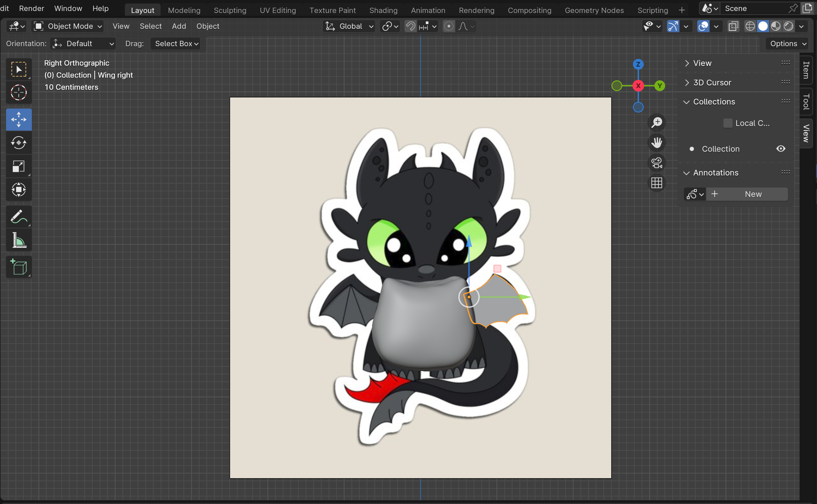Click the Scene name field
Image resolution: width=817 pixels, height=504 pixels.
pos(754,9)
